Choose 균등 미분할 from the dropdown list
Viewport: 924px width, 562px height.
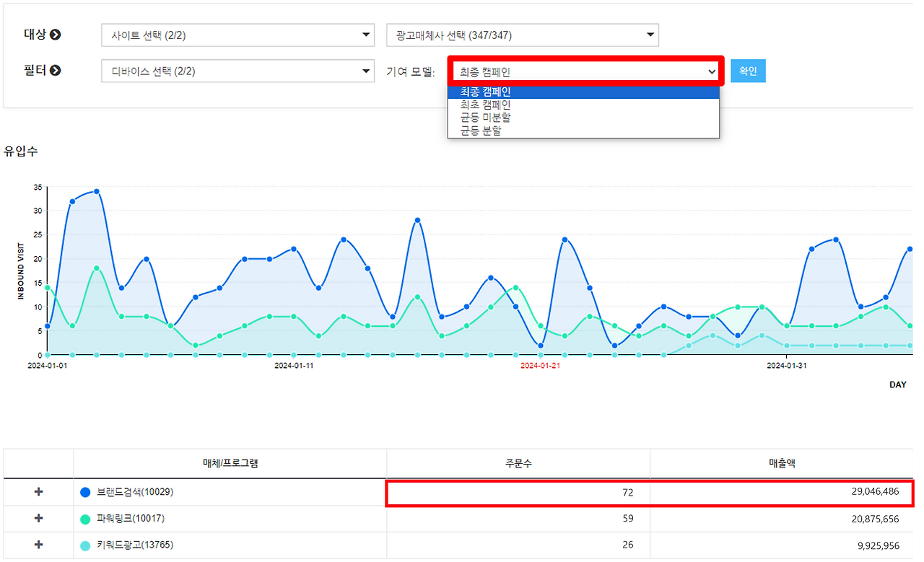tap(583, 118)
